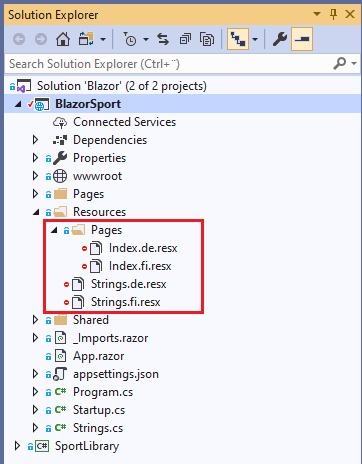
Task: Close the Solution Explorer panel
Action: click(x=350, y=14)
